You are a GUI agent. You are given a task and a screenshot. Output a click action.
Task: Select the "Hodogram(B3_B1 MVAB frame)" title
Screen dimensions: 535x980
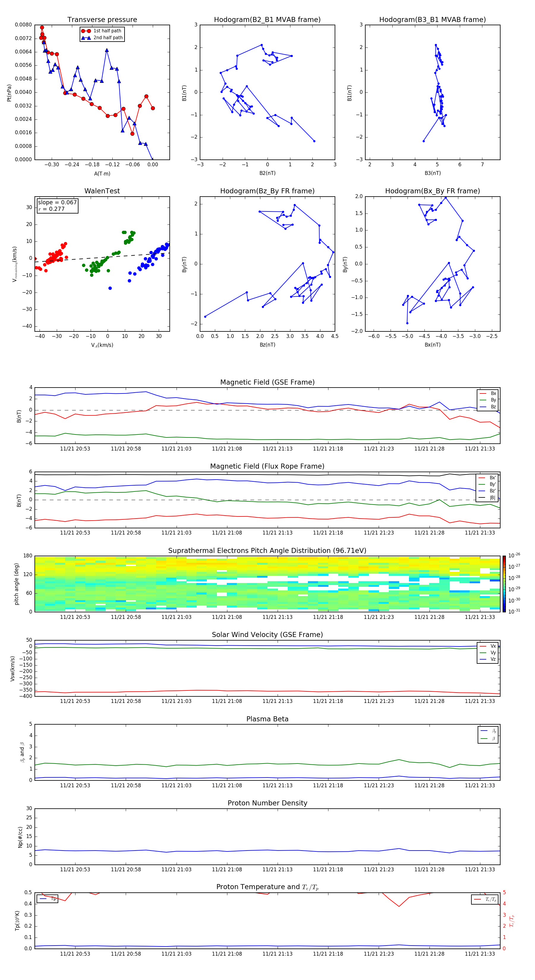click(x=432, y=20)
